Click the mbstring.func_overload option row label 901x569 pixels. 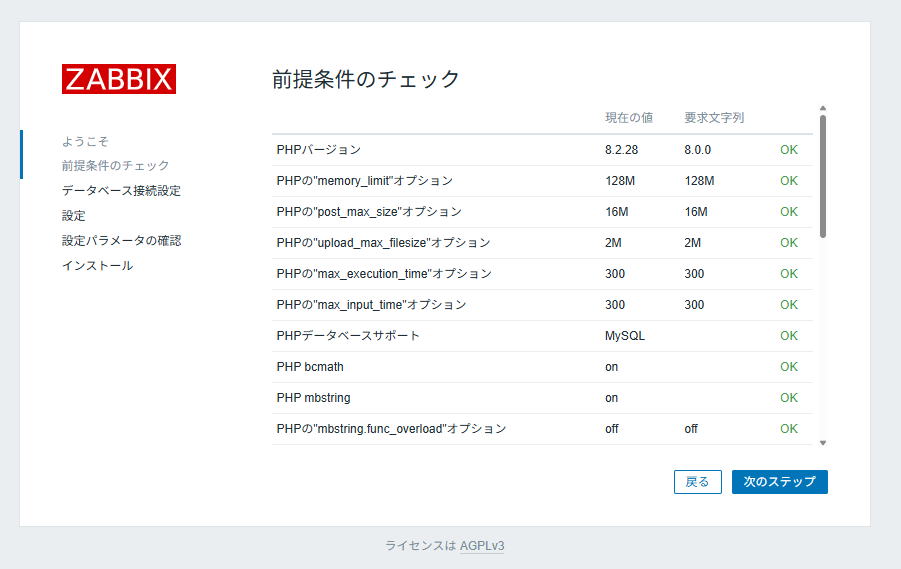(391, 429)
